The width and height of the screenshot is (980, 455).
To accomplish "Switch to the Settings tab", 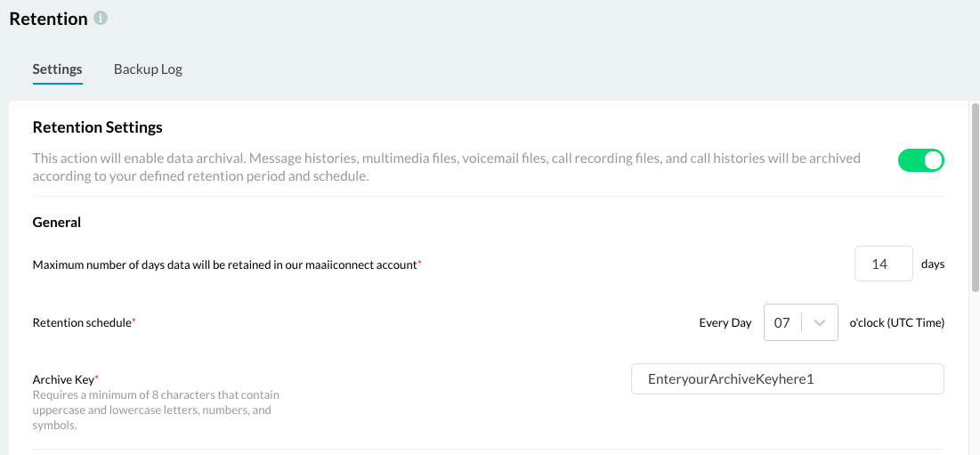I will tap(58, 69).
